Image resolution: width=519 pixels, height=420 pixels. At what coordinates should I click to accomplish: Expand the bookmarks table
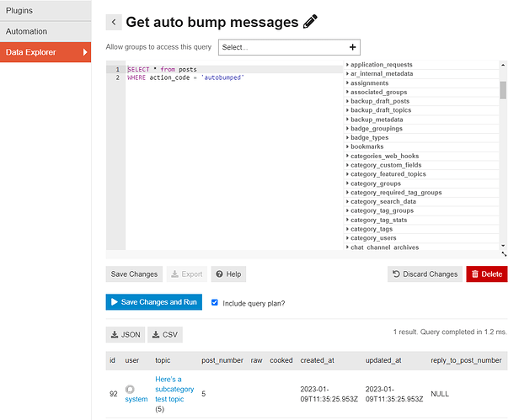(421, 146)
